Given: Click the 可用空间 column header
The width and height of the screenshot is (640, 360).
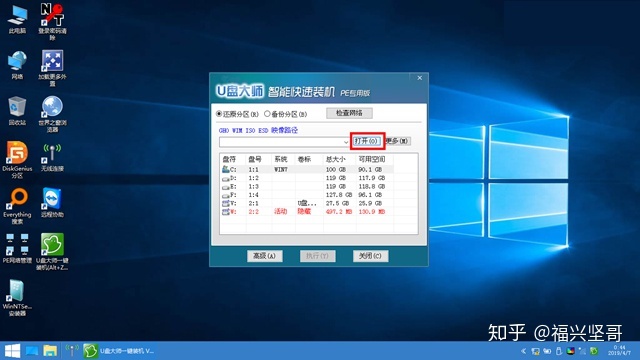Looking at the screenshot, I should pos(374,159).
